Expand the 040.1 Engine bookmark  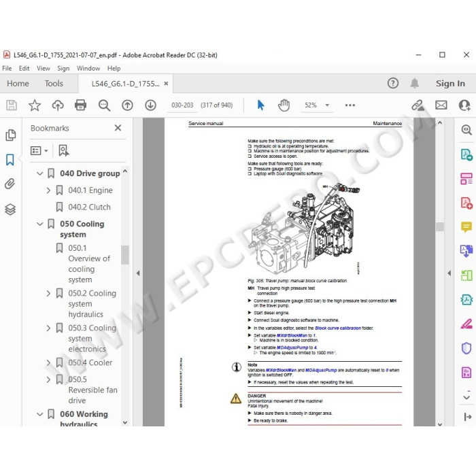48,190
